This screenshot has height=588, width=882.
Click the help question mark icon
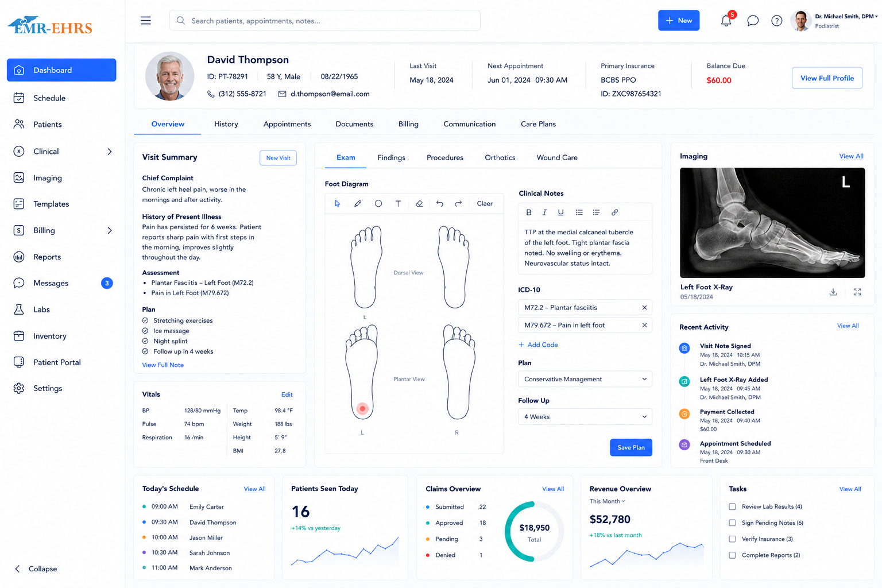pos(777,21)
